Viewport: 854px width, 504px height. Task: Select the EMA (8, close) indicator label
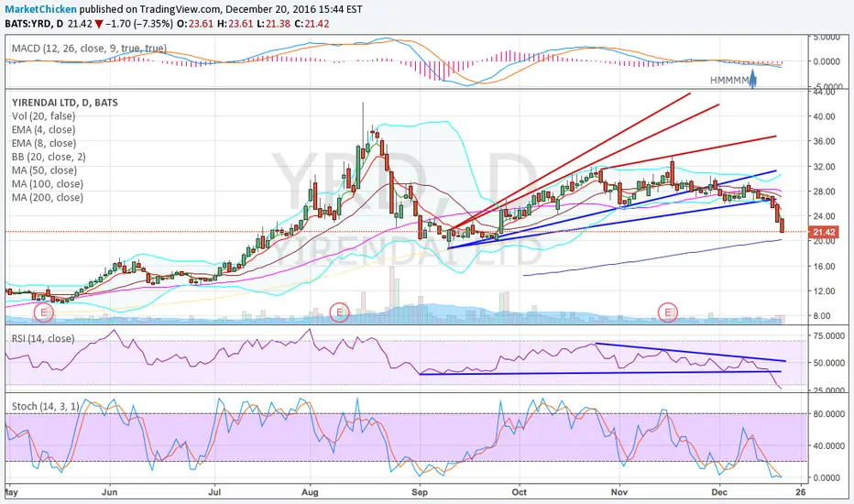(x=44, y=143)
